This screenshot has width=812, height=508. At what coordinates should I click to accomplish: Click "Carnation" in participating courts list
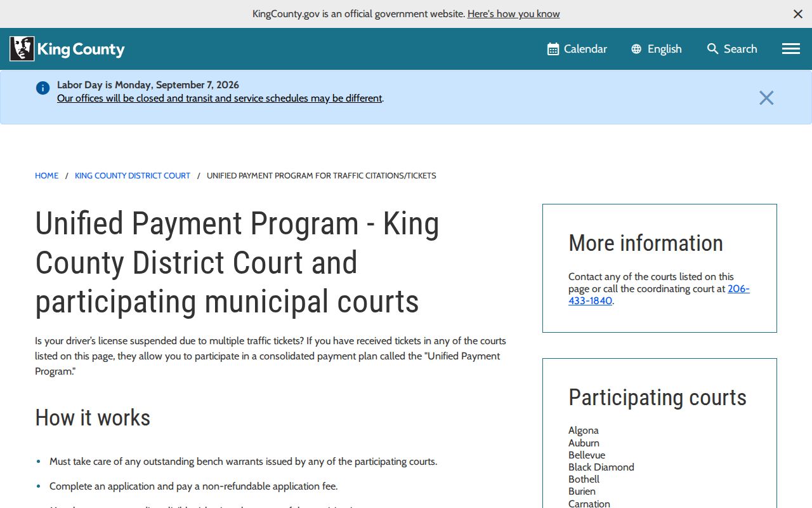coord(589,504)
